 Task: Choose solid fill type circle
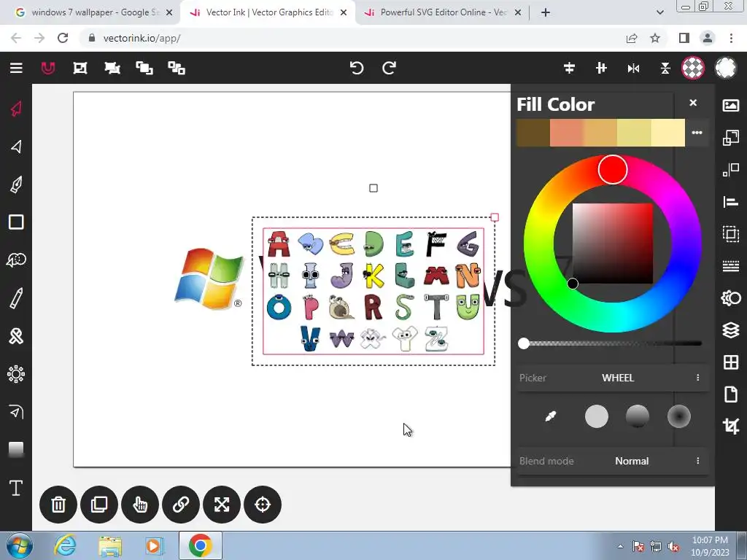pos(597,416)
